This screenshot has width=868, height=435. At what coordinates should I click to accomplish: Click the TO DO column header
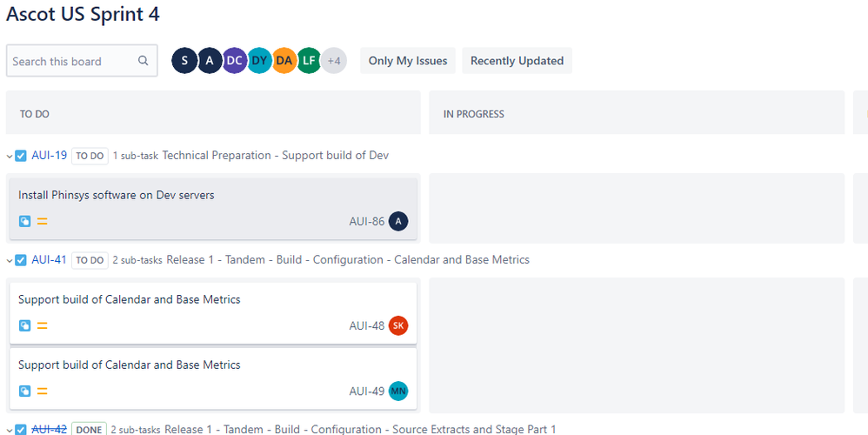(213, 112)
